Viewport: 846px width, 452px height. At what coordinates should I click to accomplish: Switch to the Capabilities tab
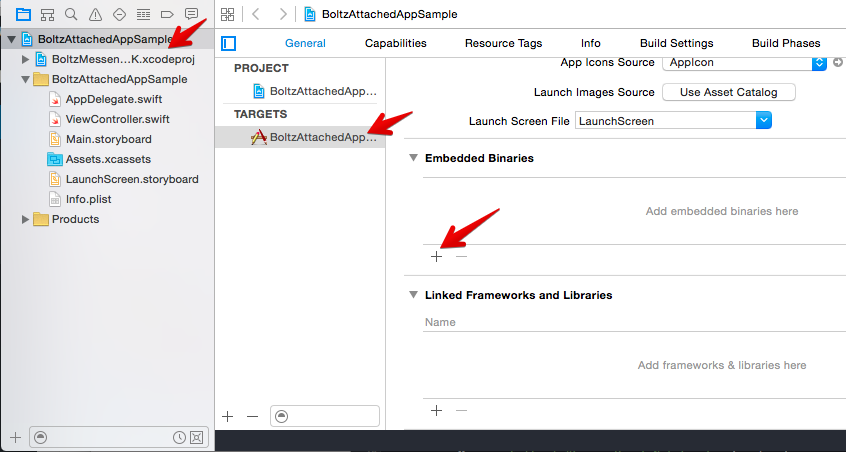click(x=395, y=43)
